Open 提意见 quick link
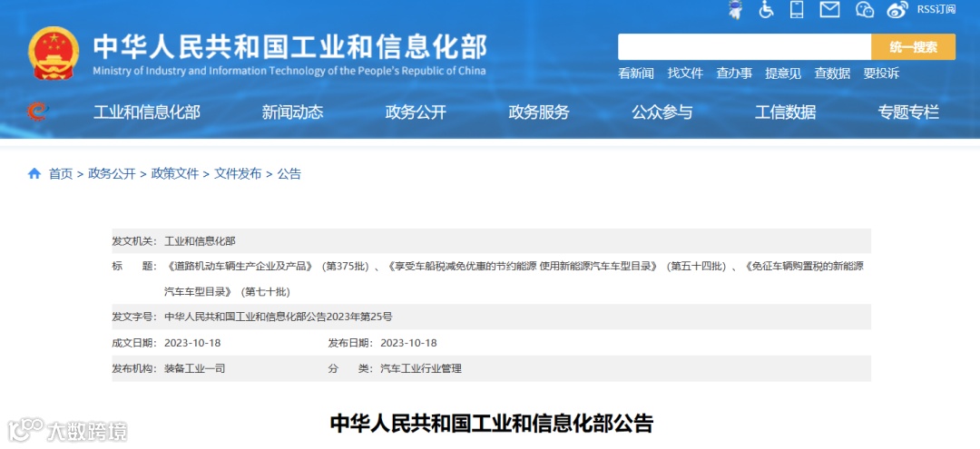This screenshot has height=449, width=980. 783,73
